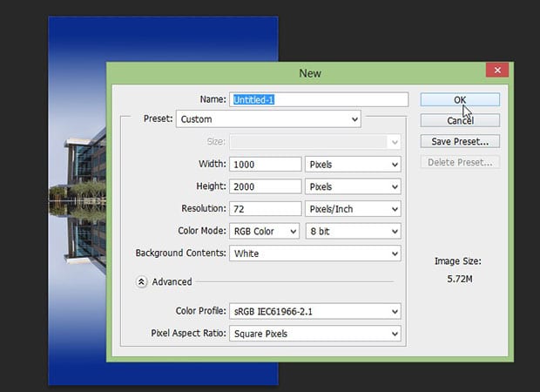Click the Preset label
540x392 pixels.
(x=158, y=118)
